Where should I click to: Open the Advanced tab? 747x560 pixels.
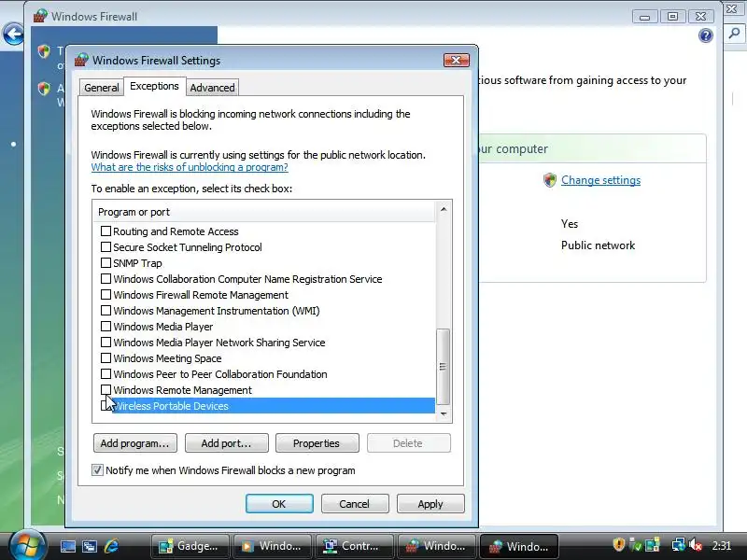point(212,88)
